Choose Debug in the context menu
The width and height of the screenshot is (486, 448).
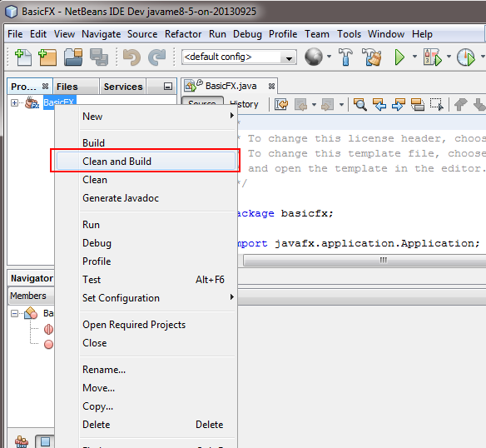pos(145,243)
